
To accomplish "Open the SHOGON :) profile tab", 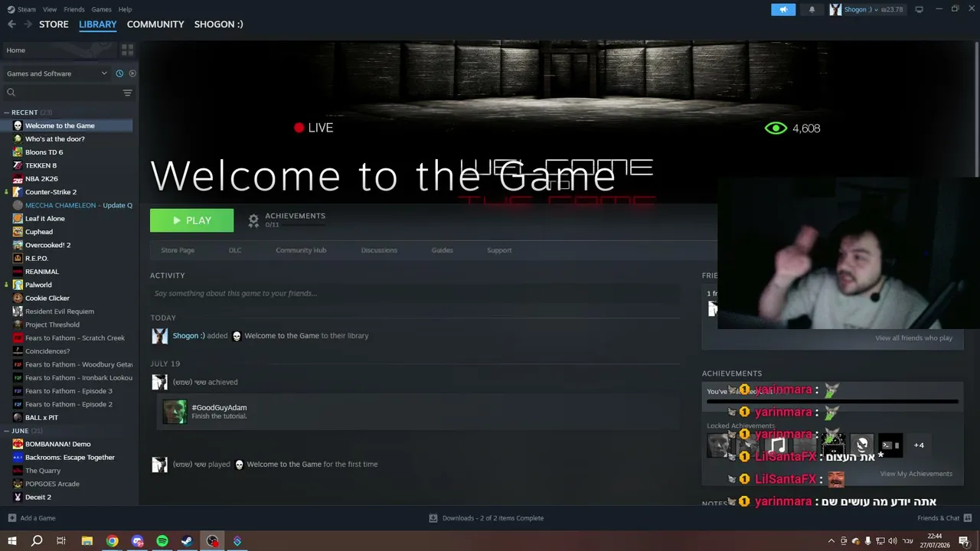I will coord(218,24).
